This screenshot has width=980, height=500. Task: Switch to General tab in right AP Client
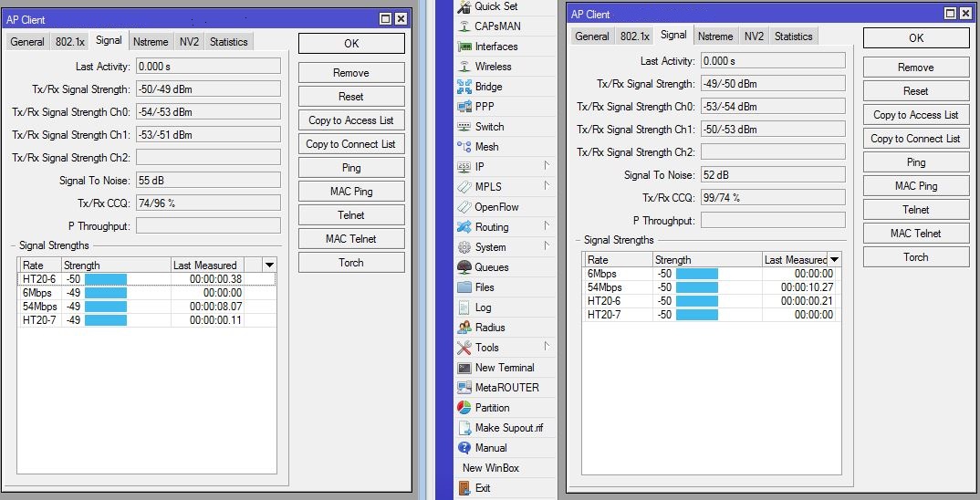coord(592,36)
